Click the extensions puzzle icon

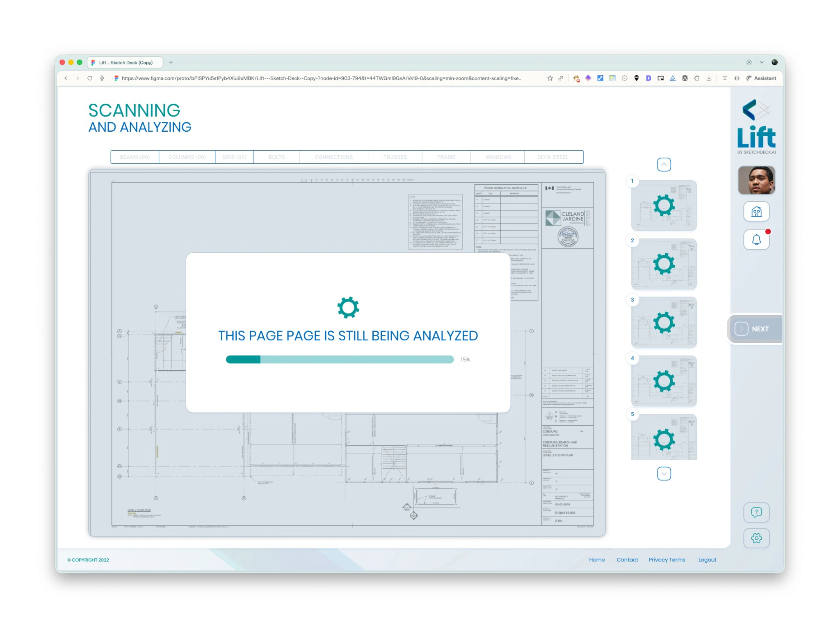[697, 78]
